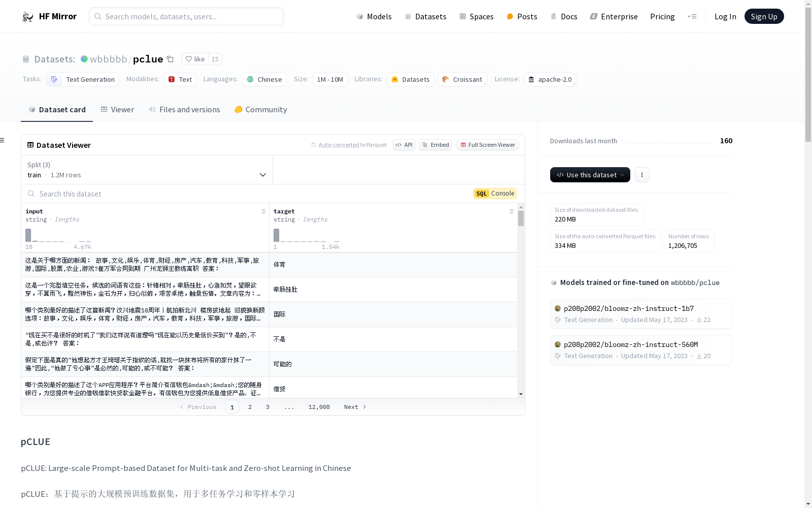812x508 pixels.
Task: Go to Datasets in top navigation
Action: pos(425,17)
